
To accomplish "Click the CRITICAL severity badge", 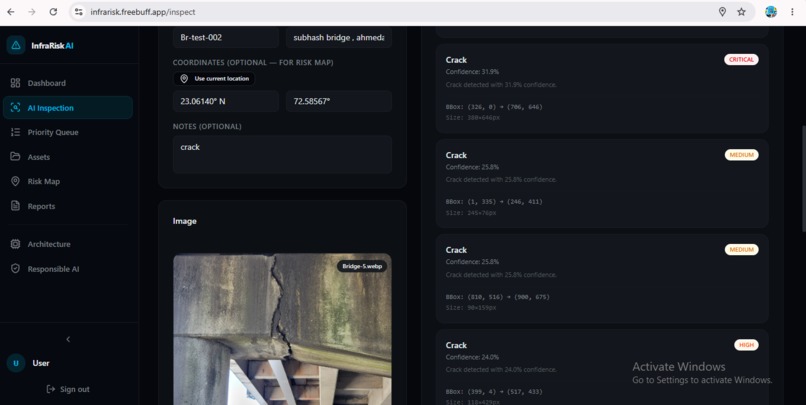I will [741, 60].
